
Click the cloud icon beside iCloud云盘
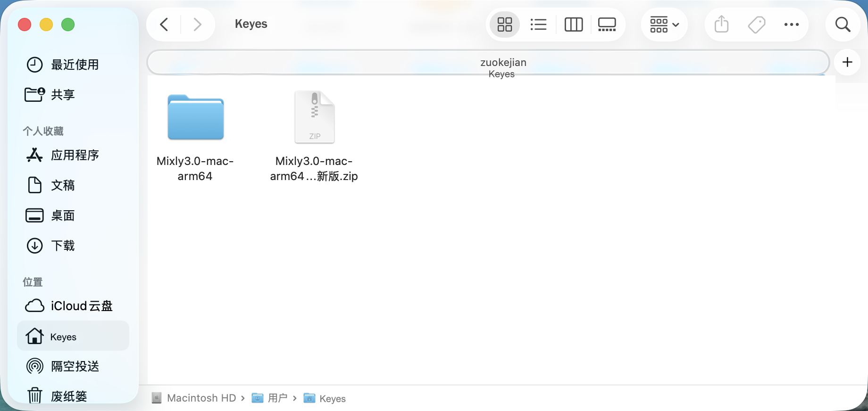click(x=34, y=306)
